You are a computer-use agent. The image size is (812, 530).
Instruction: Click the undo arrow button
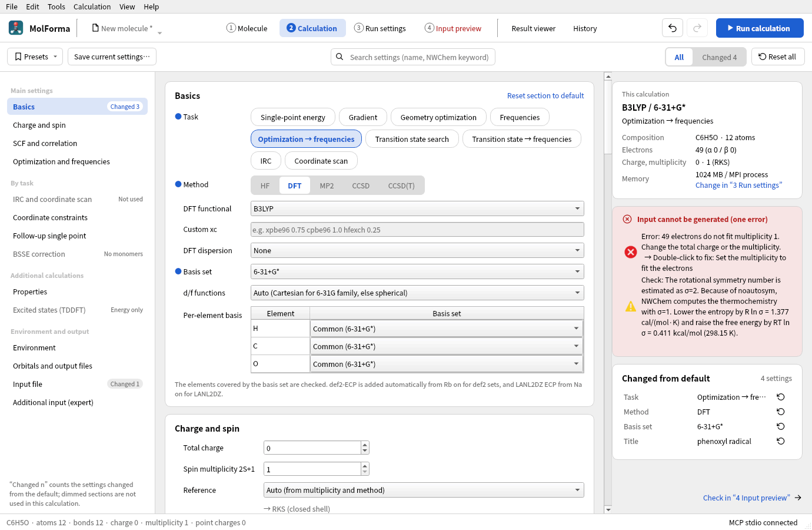coord(673,28)
